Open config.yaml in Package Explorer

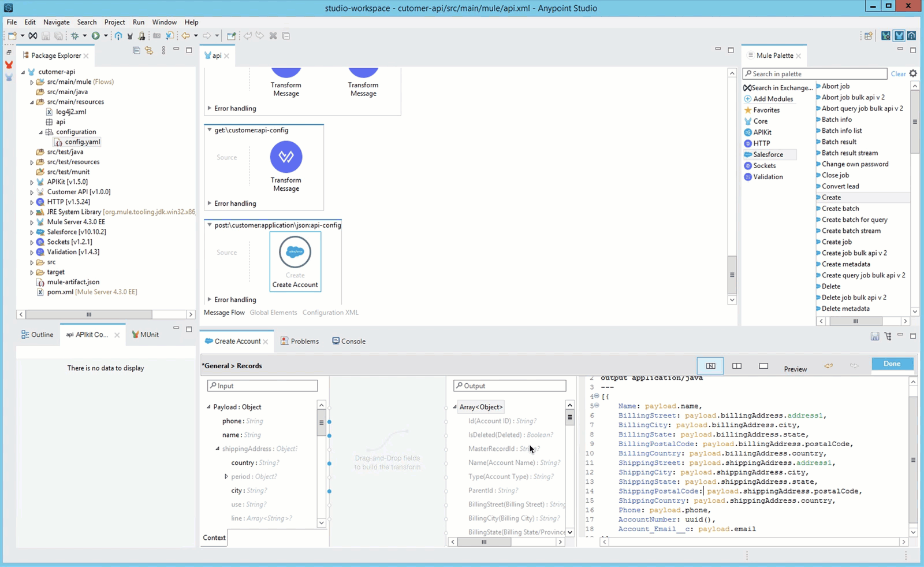pyautogui.click(x=77, y=142)
